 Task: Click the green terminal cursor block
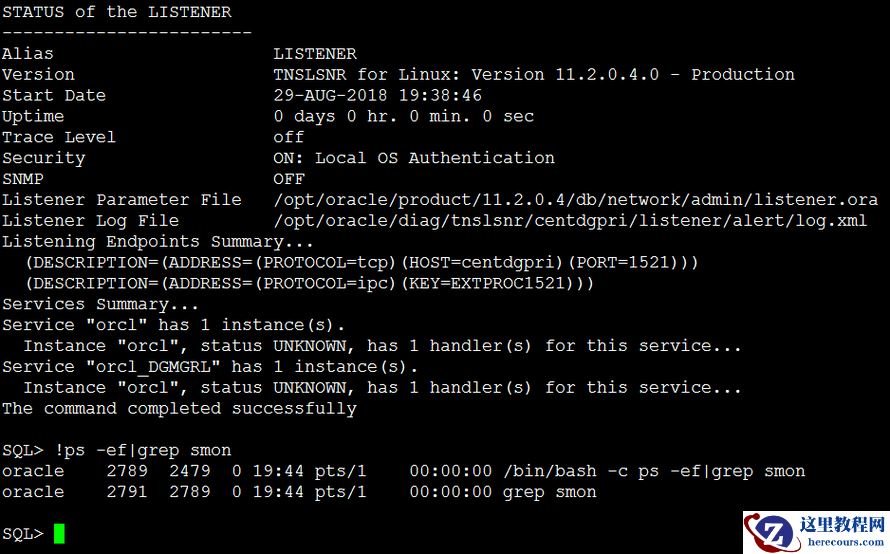point(59,534)
